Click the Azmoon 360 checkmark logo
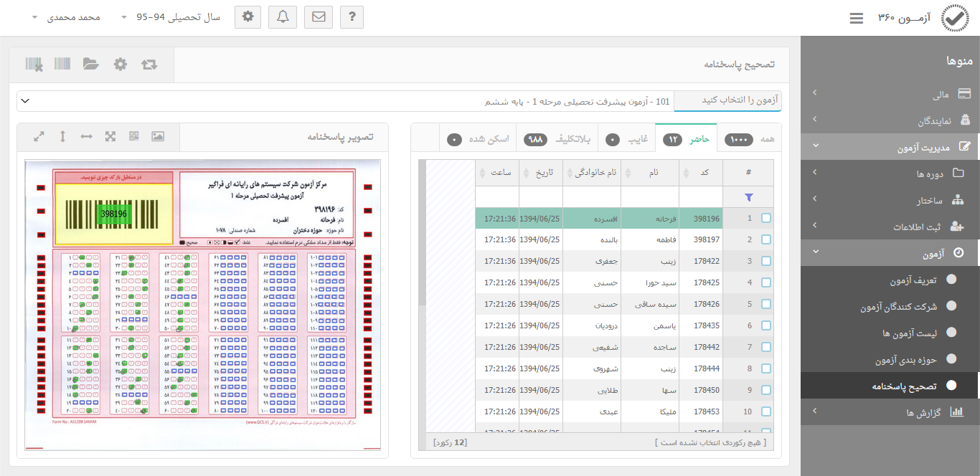Image resolution: width=980 pixels, height=476 pixels. click(x=954, y=18)
